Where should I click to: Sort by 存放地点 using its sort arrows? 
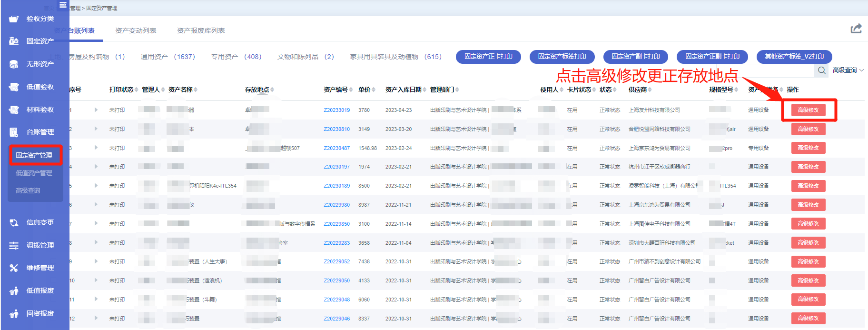[x=272, y=90]
